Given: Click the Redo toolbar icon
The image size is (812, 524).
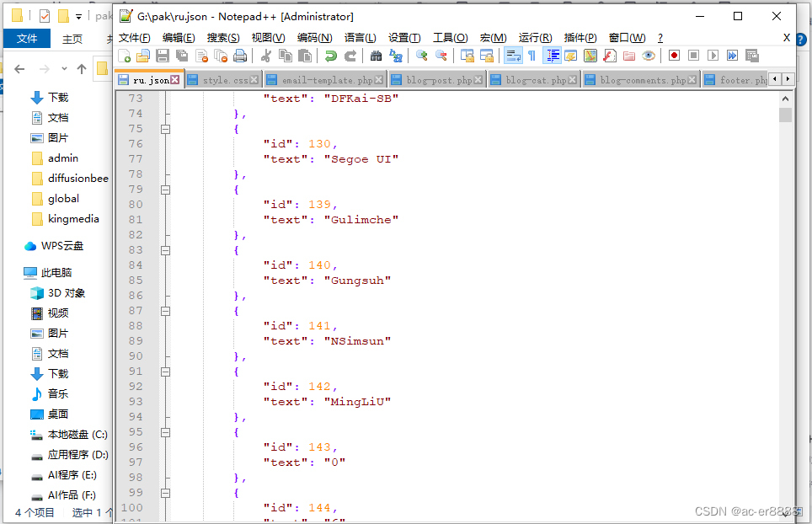Looking at the screenshot, I should pyautogui.click(x=350, y=56).
